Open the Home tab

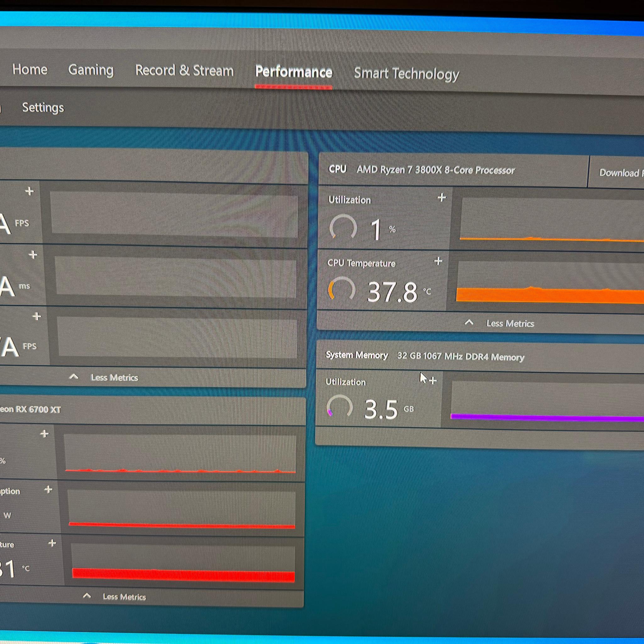[x=30, y=69]
